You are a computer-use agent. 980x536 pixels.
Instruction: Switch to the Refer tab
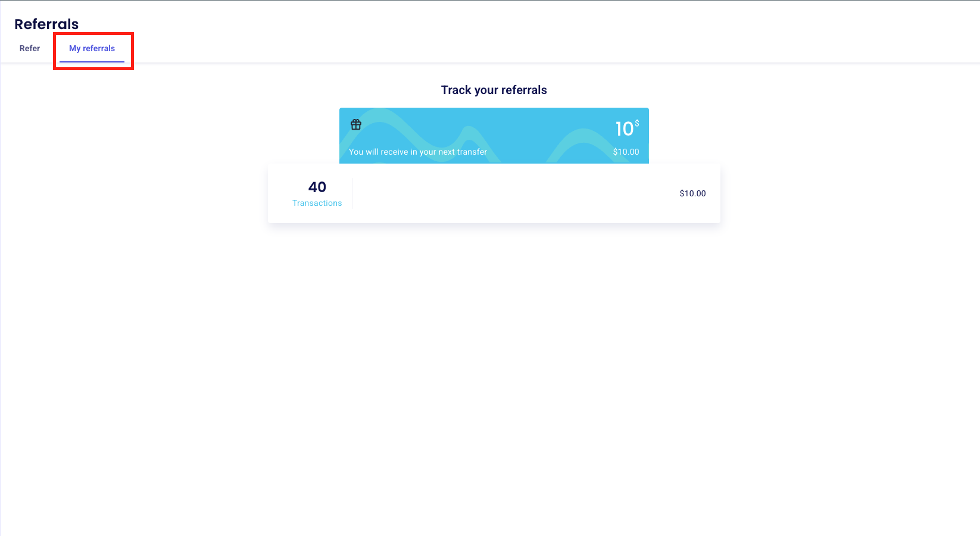(30, 48)
